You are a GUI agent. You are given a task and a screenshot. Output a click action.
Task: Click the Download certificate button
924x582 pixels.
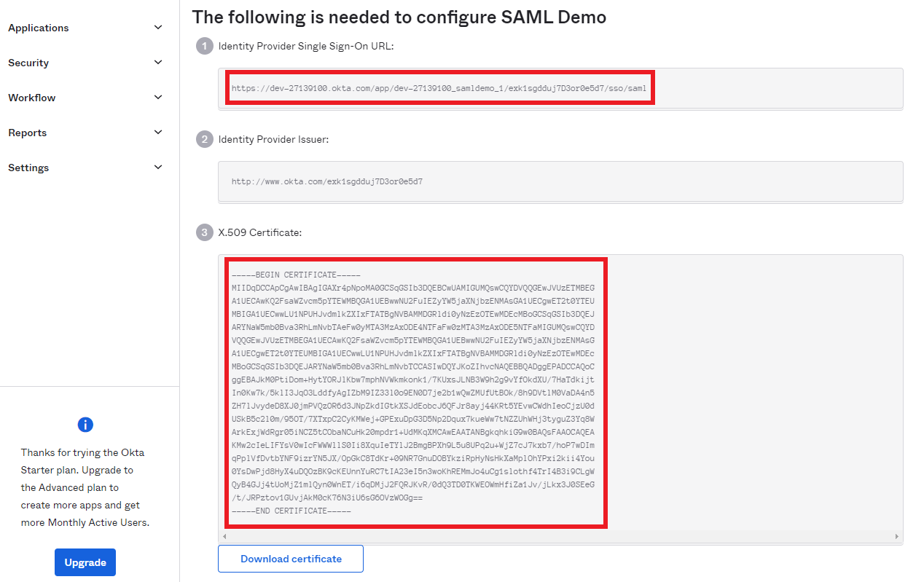290,558
